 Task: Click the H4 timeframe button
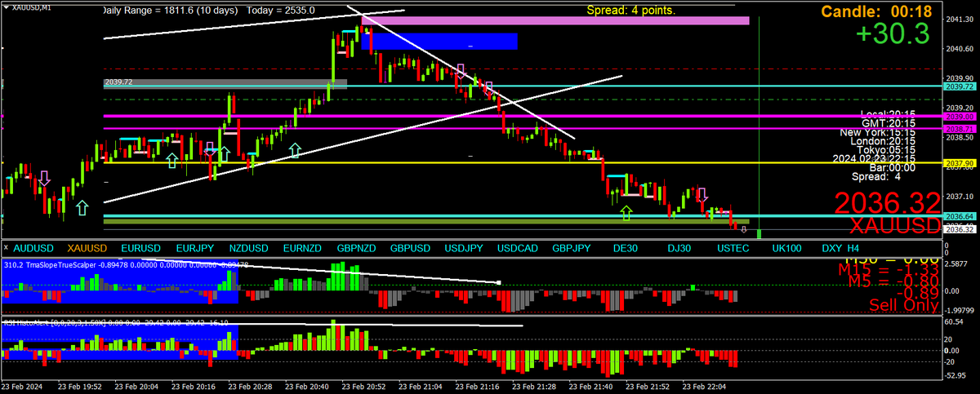pyautogui.click(x=853, y=247)
